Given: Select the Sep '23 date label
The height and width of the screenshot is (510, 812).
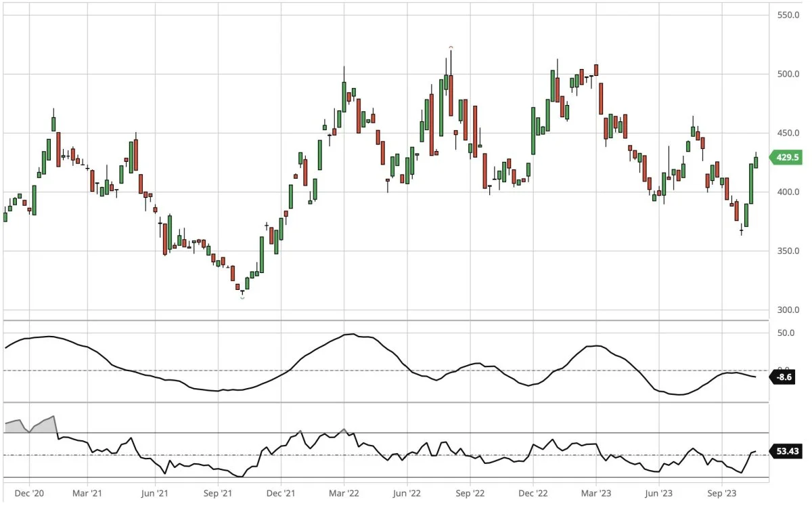Looking at the screenshot, I should pos(721,494).
